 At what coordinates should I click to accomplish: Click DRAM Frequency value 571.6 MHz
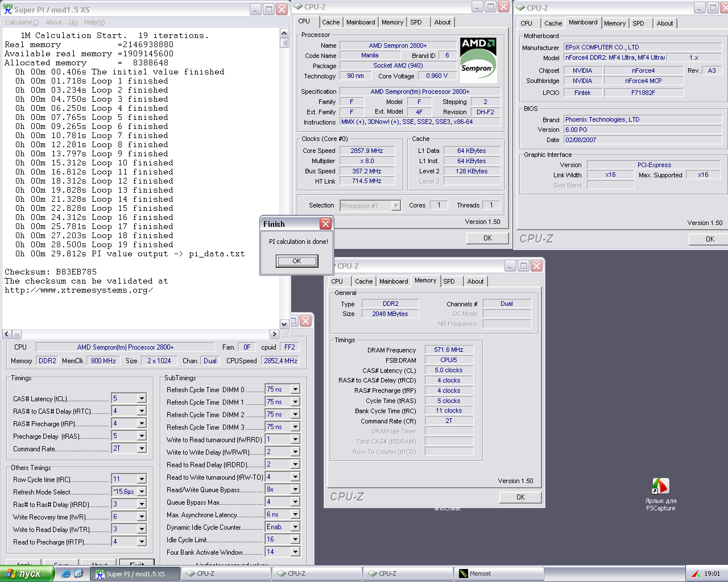coord(449,350)
